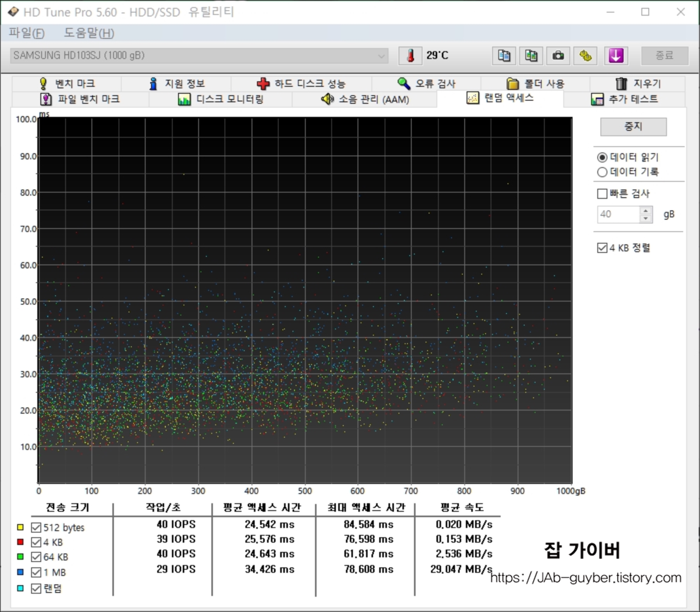The width and height of the screenshot is (700, 612).
Task: Minimize the HD Tune Pro window
Action: [611, 12]
